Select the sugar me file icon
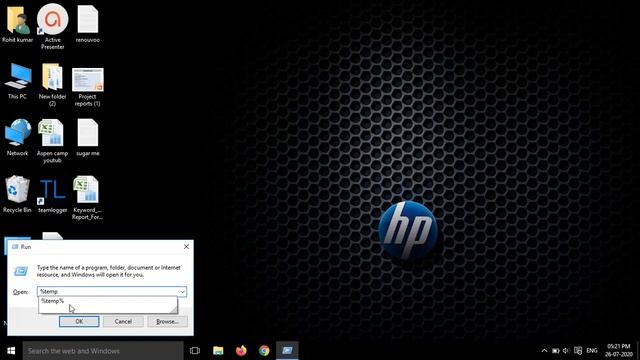 pos(88,133)
